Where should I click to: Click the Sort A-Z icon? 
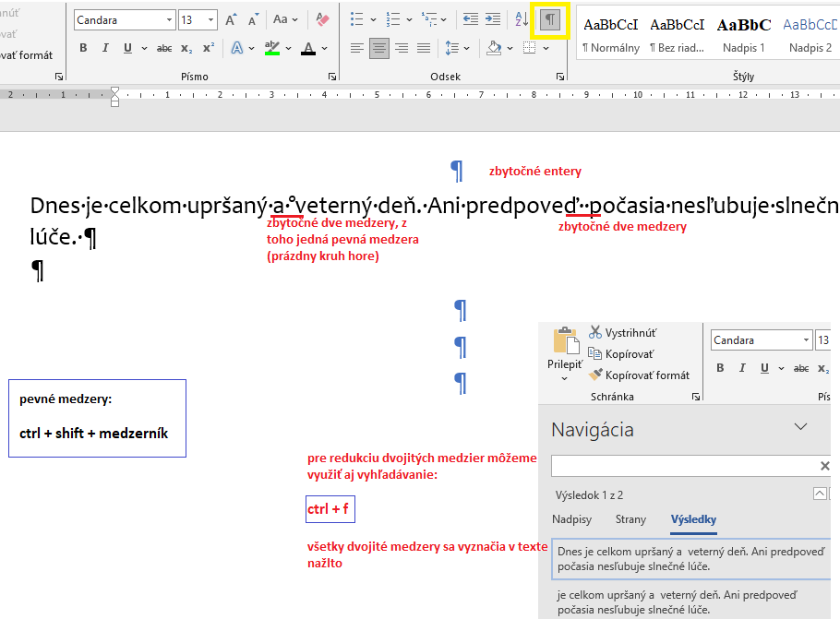click(522, 19)
